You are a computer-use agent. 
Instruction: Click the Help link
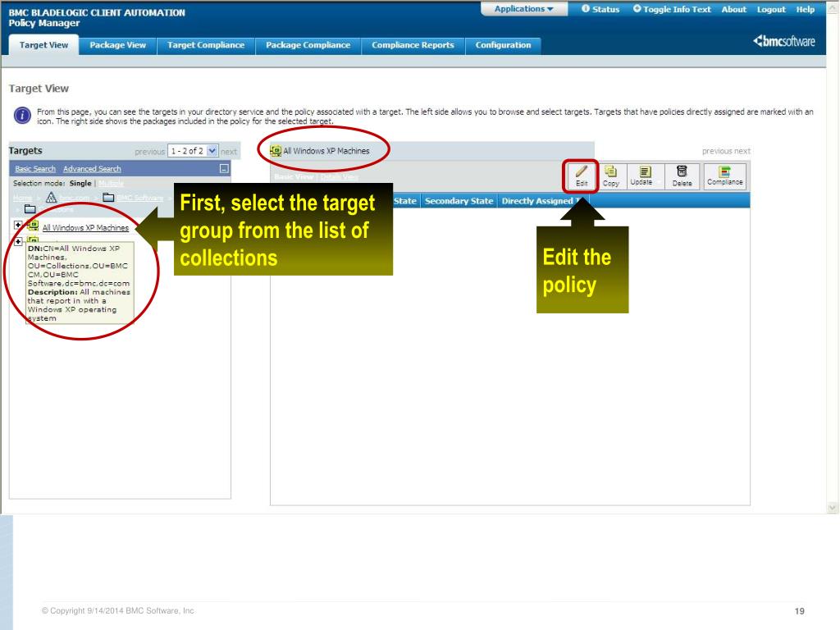(x=806, y=9)
